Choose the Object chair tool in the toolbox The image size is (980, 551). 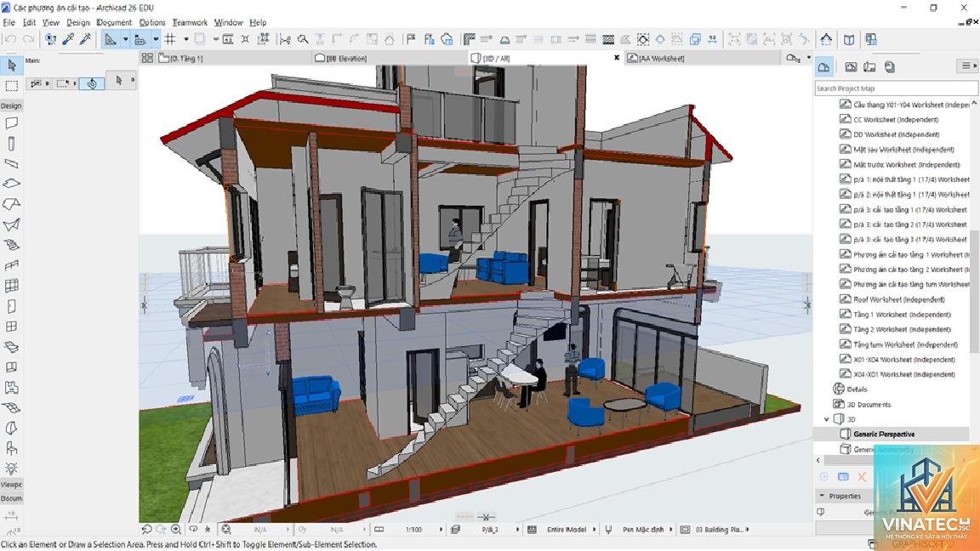click(x=11, y=448)
